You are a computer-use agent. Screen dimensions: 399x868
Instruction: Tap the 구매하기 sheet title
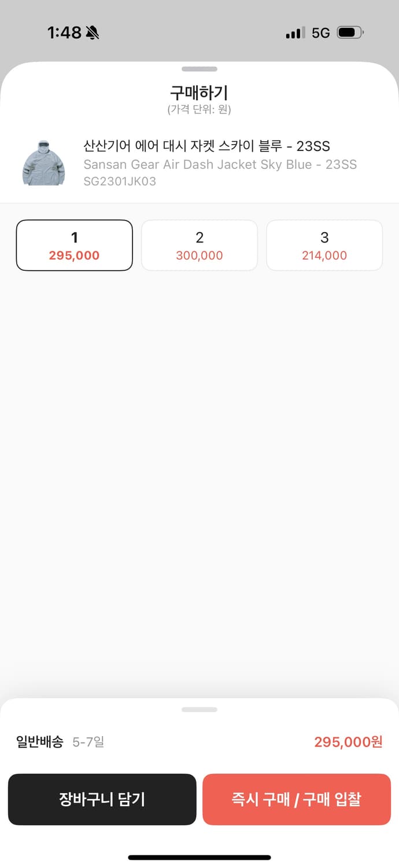pos(199,93)
